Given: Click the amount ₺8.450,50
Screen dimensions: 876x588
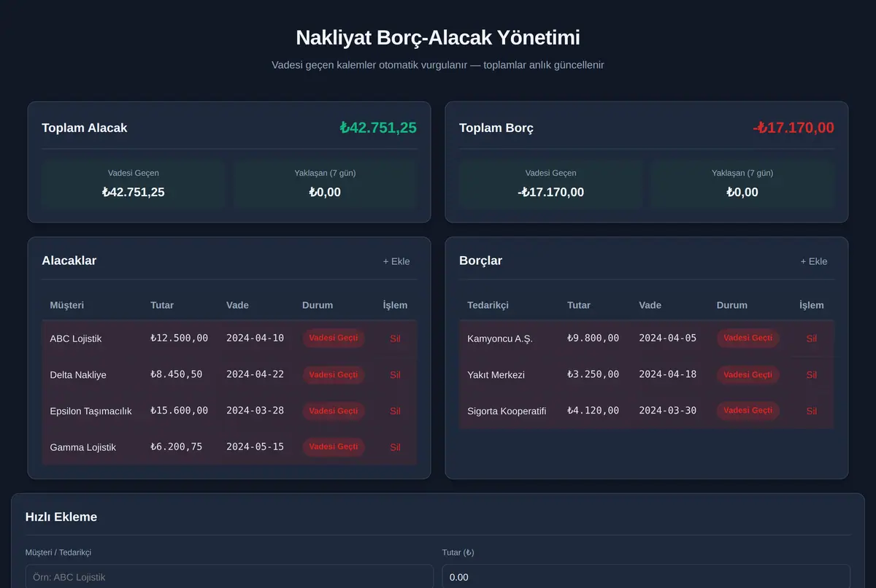Looking at the screenshot, I should [177, 374].
